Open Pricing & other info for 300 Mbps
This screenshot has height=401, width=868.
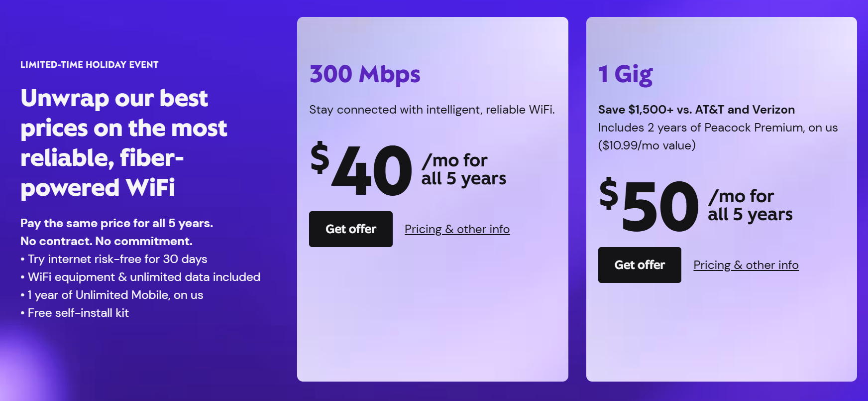457,229
